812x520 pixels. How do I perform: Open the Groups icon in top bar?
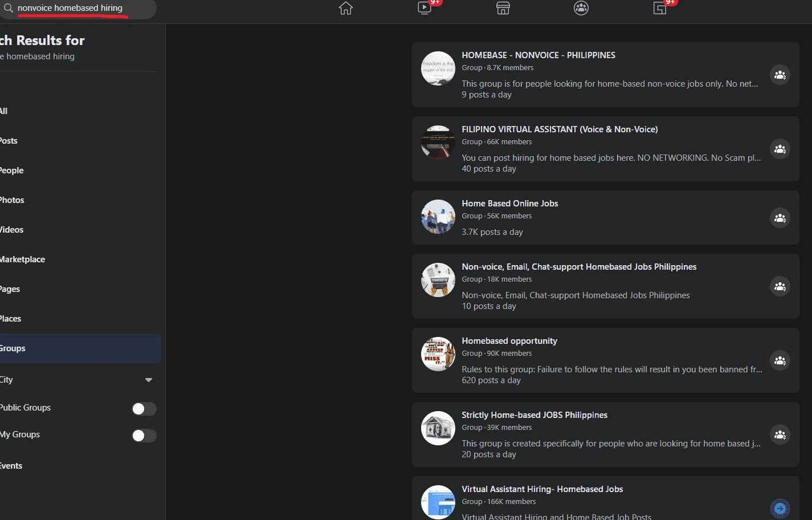pyautogui.click(x=581, y=8)
